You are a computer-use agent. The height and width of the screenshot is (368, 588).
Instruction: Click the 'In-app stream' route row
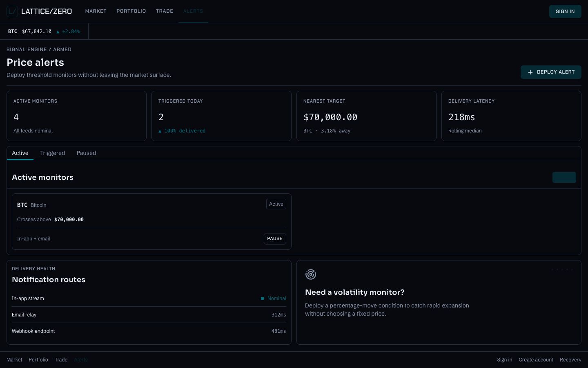(x=149, y=298)
